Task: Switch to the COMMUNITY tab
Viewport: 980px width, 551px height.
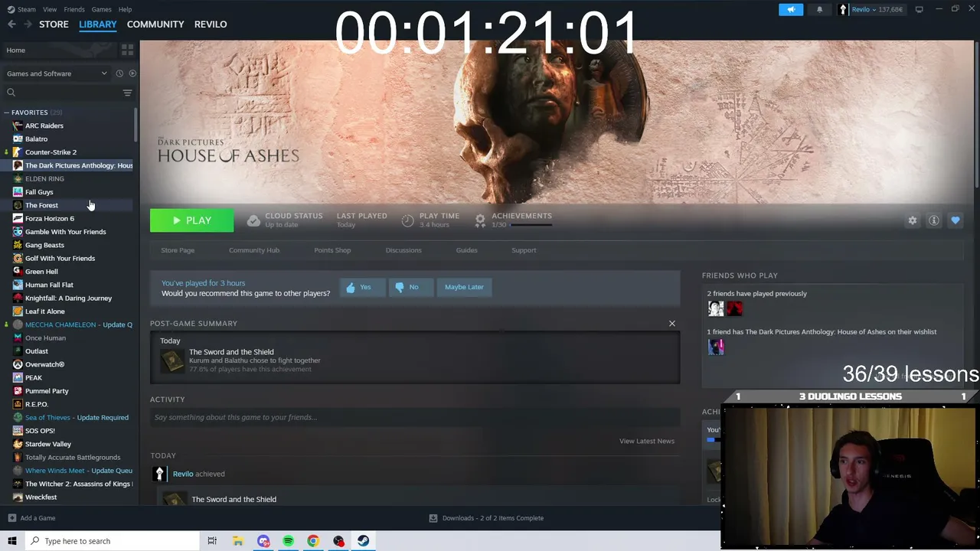Action: click(x=155, y=24)
